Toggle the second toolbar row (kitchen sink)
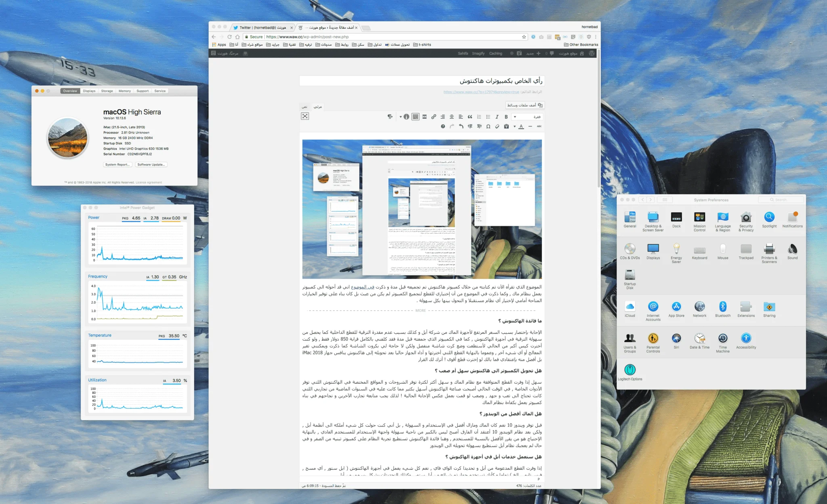Viewport: 827px width, 504px height. tap(416, 117)
